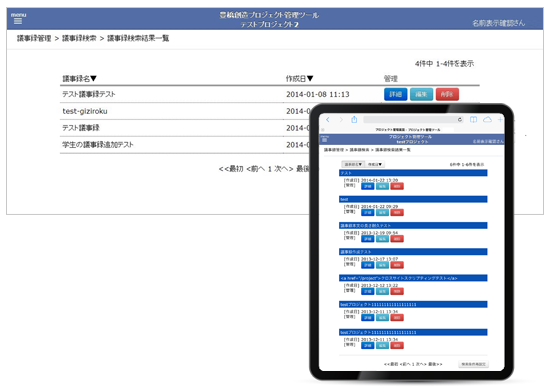Click the 議事録検索 breadcrumb on the desktop page

[79, 38]
